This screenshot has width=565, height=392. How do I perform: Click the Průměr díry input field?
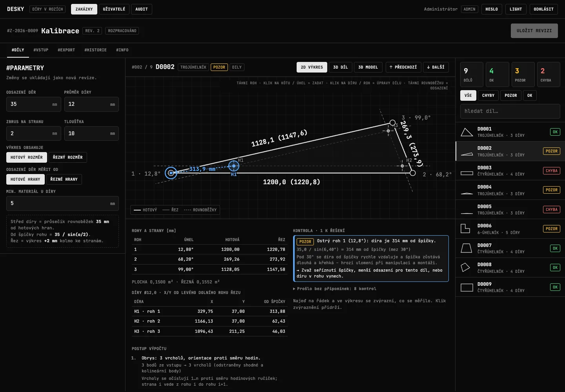tap(91, 104)
